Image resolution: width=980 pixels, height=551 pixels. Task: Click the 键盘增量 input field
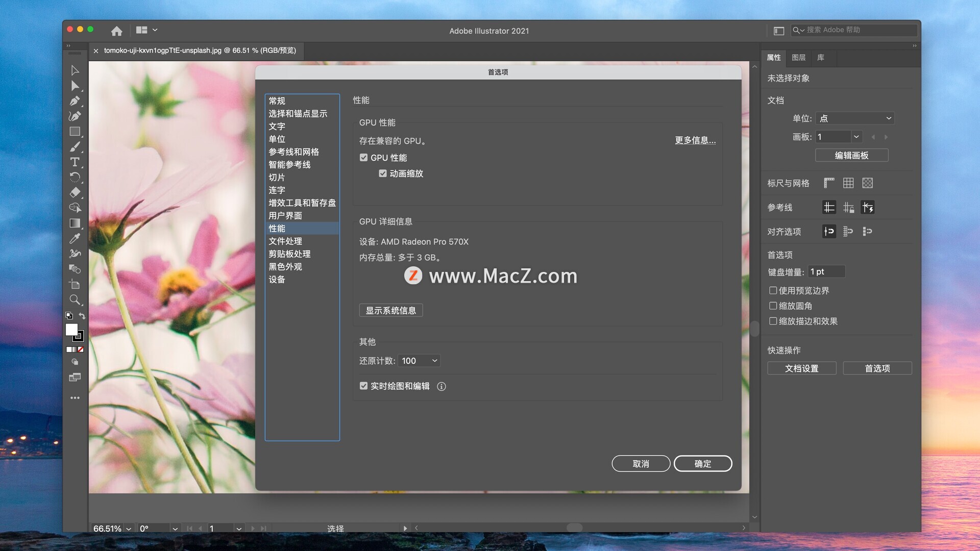pyautogui.click(x=826, y=272)
